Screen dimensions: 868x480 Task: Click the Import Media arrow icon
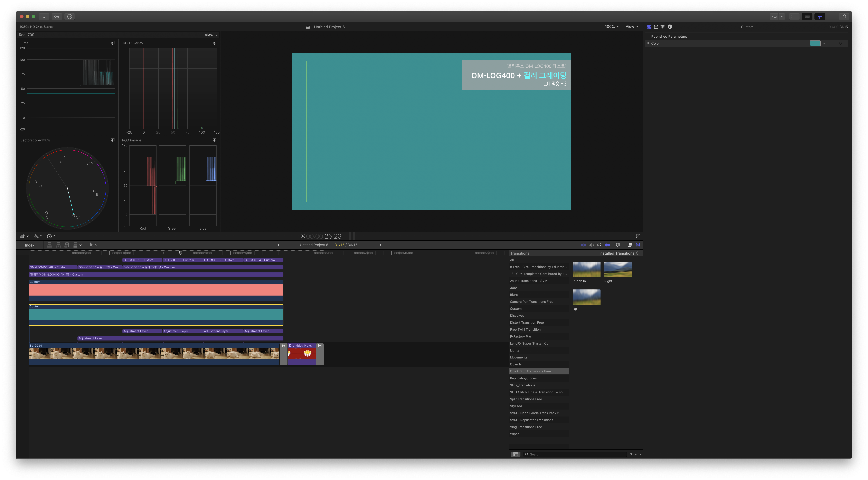click(x=44, y=17)
